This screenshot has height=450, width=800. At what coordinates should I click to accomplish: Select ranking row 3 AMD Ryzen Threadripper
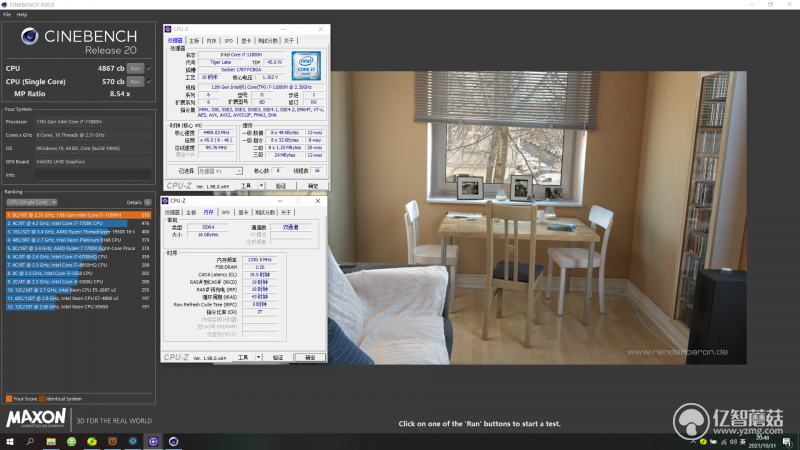[79, 232]
